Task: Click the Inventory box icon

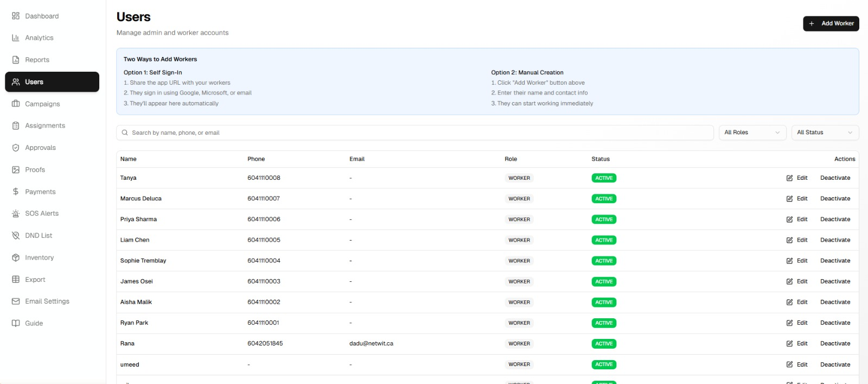Action: coord(16,257)
